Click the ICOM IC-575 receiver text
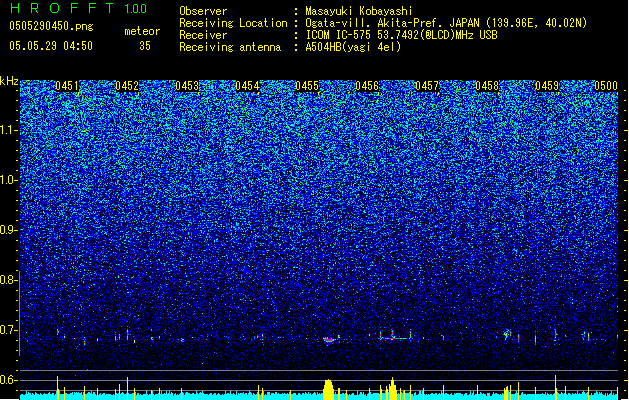Image resolution: width=629 pixels, height=400 pixels. click(x=401, y=35)
